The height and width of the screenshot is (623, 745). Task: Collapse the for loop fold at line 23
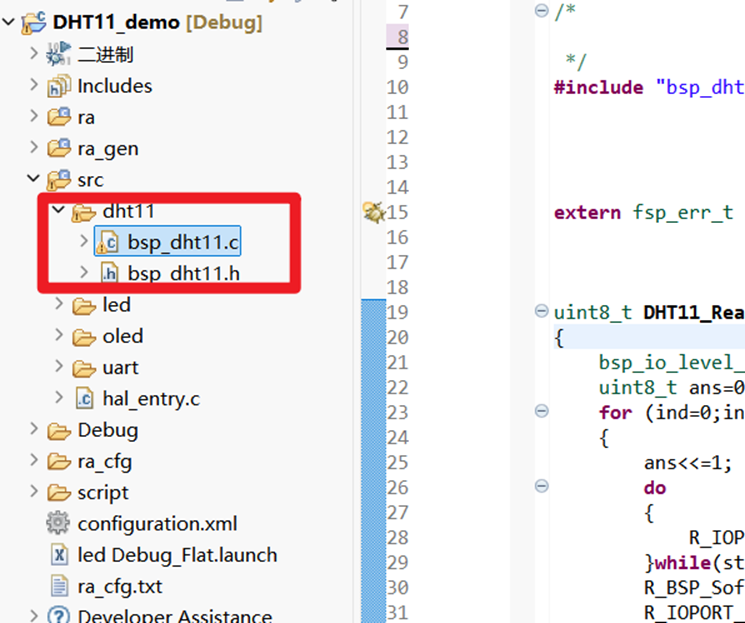(541, 411)
